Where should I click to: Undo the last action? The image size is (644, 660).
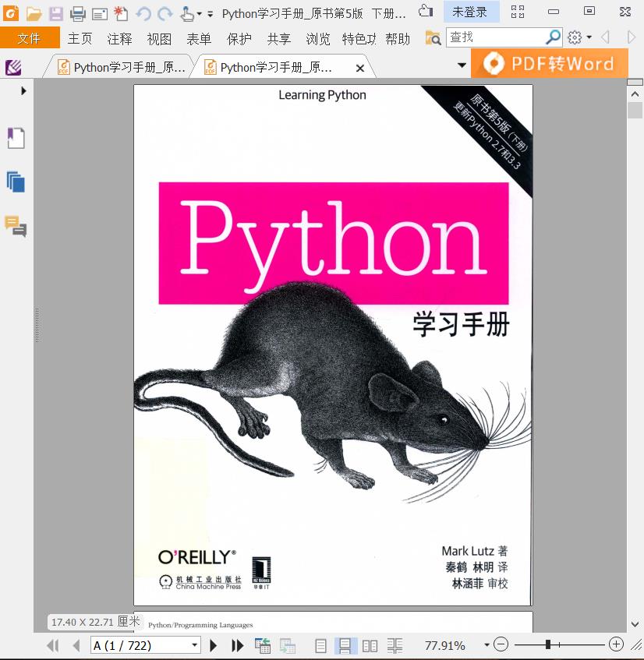pos(143,14)
